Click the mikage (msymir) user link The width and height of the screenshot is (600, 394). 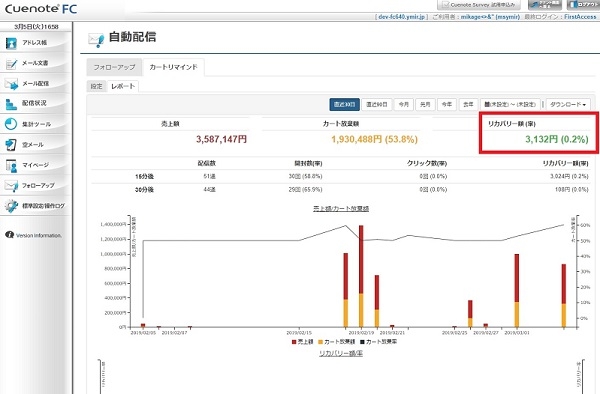490,17
